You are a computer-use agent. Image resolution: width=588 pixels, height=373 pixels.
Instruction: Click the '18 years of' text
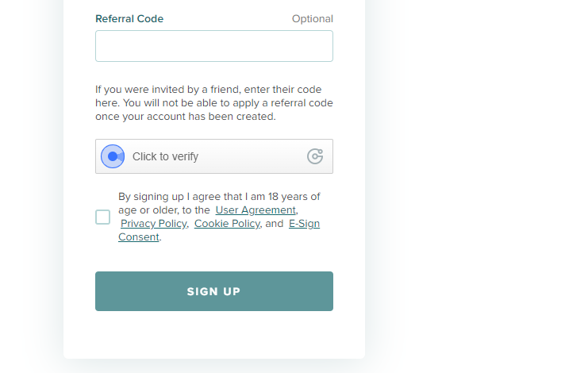[x=294, y=197]
